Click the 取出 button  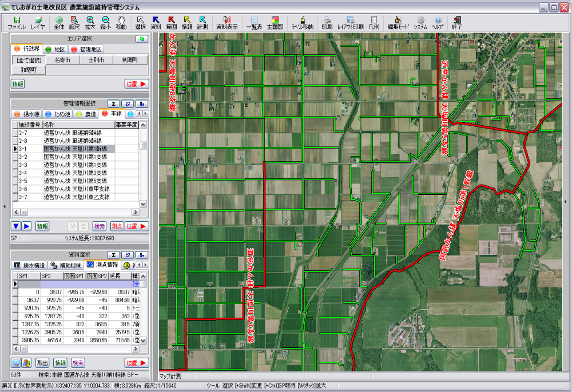tap(42, 363)
